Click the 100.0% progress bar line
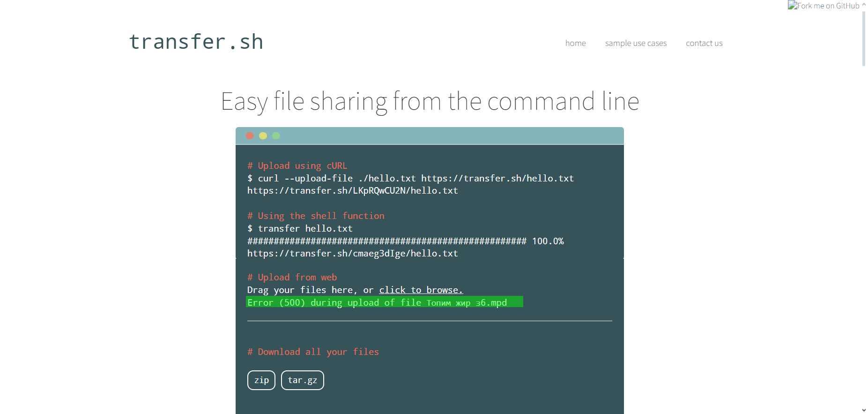 (406, 241)
